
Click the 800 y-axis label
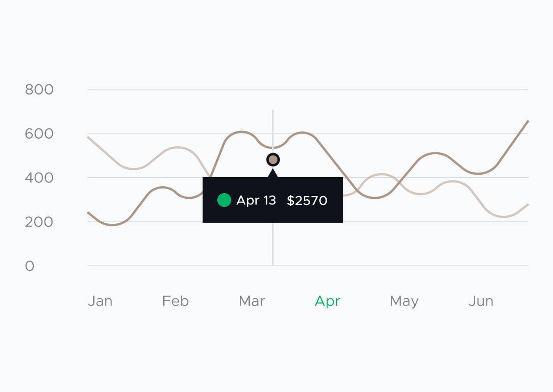tap(39, 90)
